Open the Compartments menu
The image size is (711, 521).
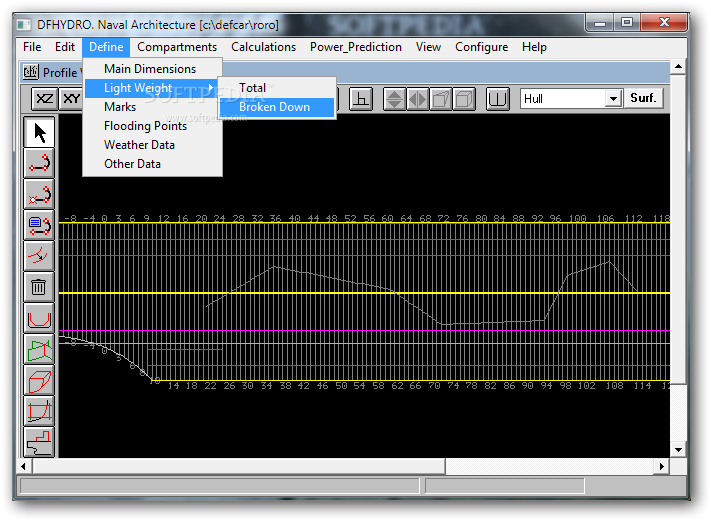[x=177, y=47]
